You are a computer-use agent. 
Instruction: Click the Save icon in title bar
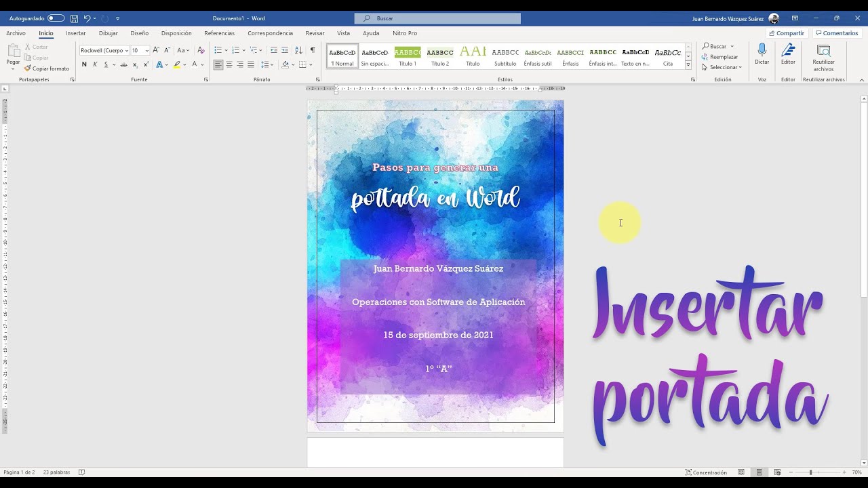(x=75, y=18)
